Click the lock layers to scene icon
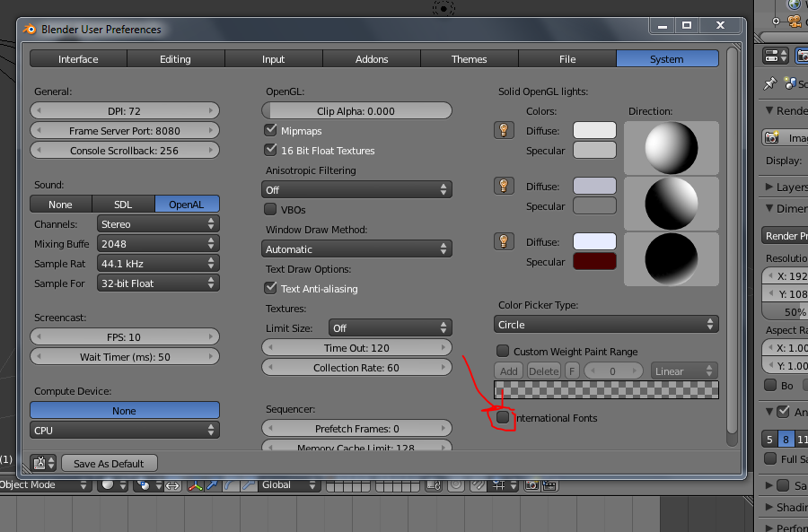Image resolution: width=808 pixels, height=532 pixels. 434,485
